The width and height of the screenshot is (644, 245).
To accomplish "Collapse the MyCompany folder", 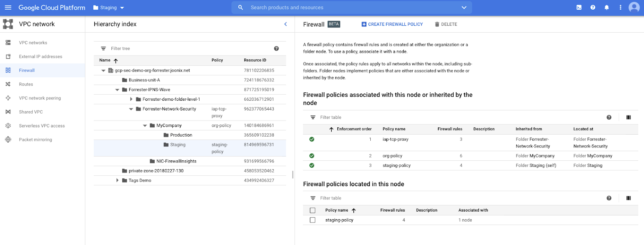I will tap(145, 126).
